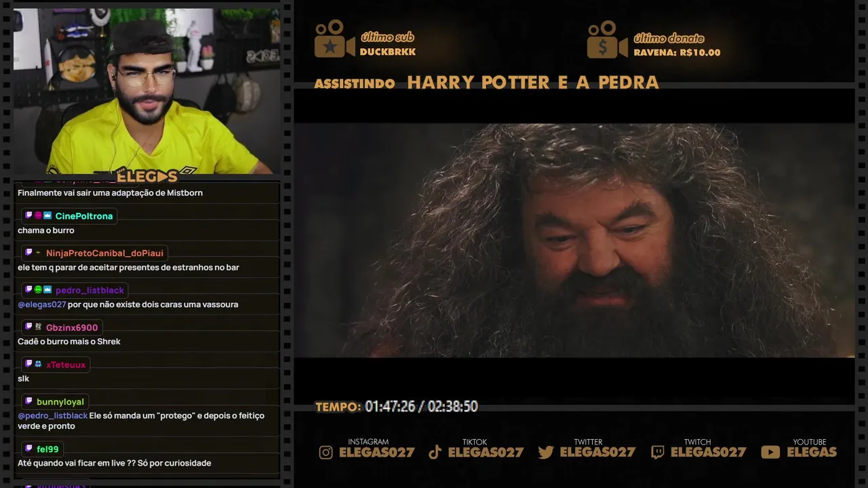Click message 'slk'
The height and width of the screenshot is (488, 868).
pos(24,379)
